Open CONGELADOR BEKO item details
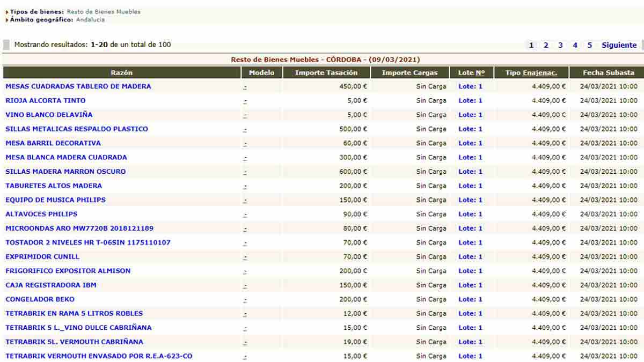Screen dimensions: 644x362 coord(40,299)
